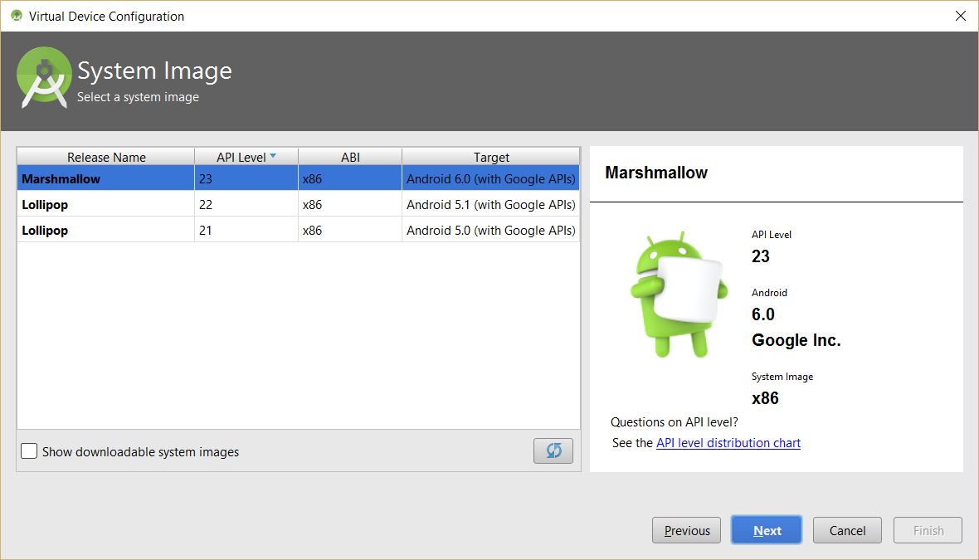Viewport: 979px width, 560px height.
Task: Click x86 ABI cell in API 22 row
Action: coord(350,204)
